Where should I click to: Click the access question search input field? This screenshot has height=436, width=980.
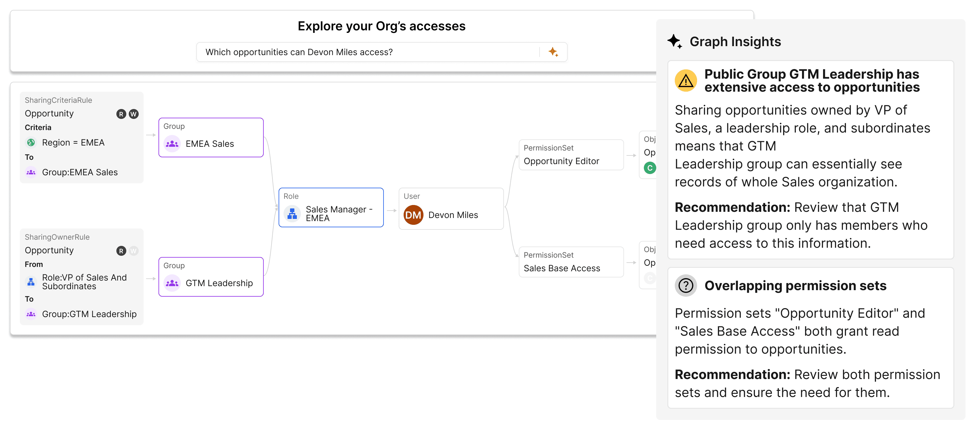[365, 52]
